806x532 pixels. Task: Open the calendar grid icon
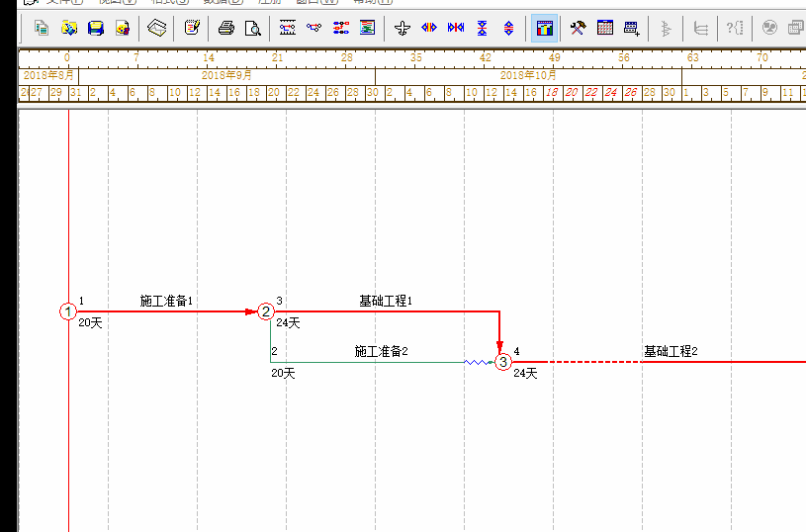[605, 28]
